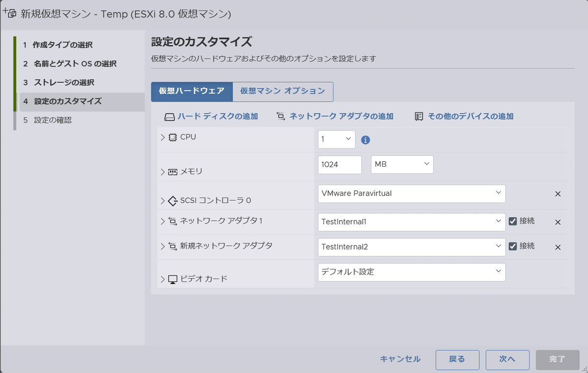This screenshot has width=588, height=373.
Task: Click the memory module icon
Action: (173, 172)
